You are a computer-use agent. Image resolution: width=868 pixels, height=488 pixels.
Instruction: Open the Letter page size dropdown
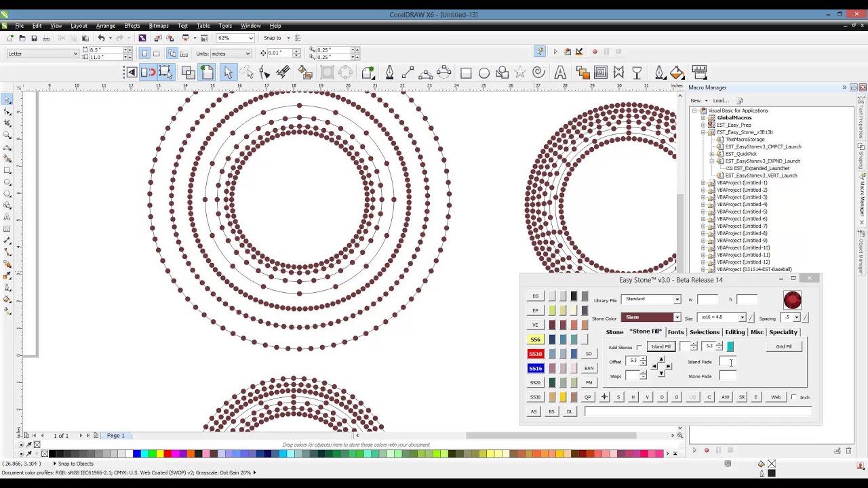tap(75, 54)
